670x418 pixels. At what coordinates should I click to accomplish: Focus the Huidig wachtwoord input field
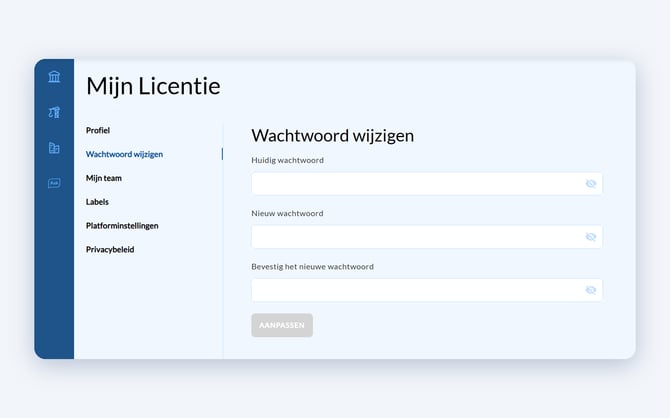tap(427, 184)
